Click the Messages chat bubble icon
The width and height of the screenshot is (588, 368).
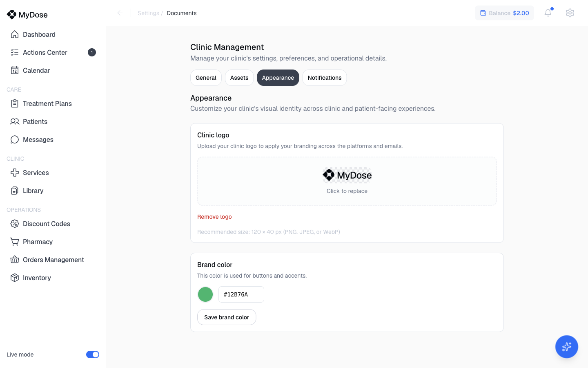15,139
